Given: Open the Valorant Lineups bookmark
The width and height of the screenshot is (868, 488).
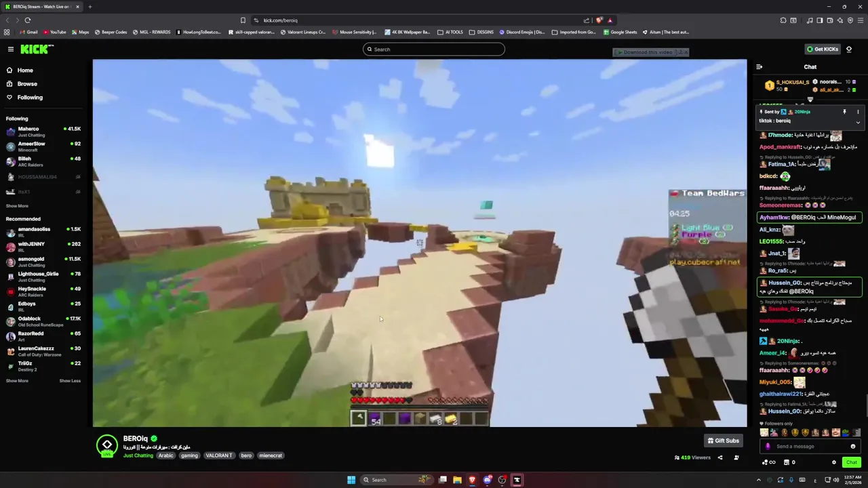Looking at the screenshot, I should [x=303, y=32].
